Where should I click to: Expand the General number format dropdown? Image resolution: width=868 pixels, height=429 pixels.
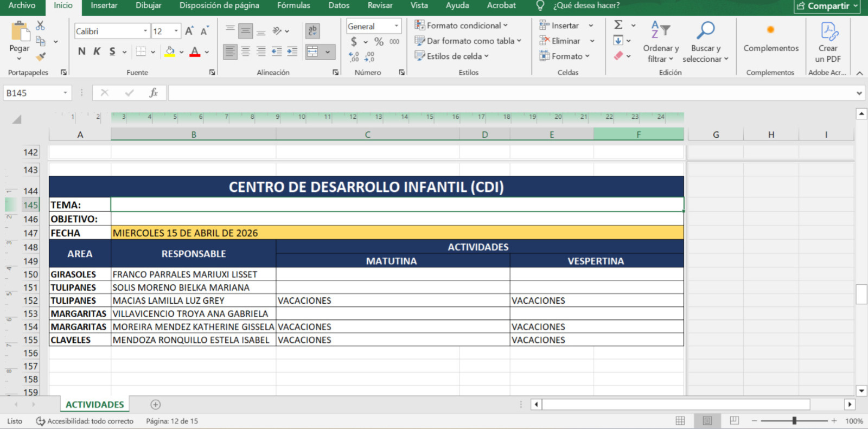point(397,26)
